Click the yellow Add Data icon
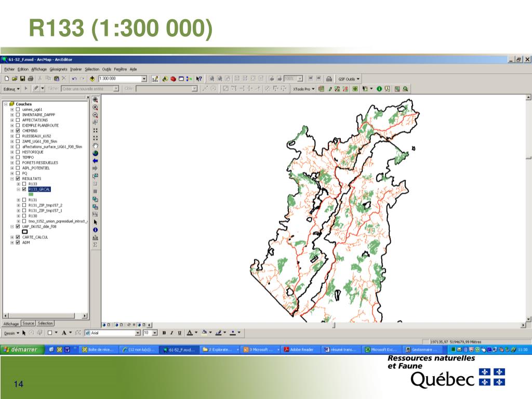The image size is (532, 399). pos(92,79)
